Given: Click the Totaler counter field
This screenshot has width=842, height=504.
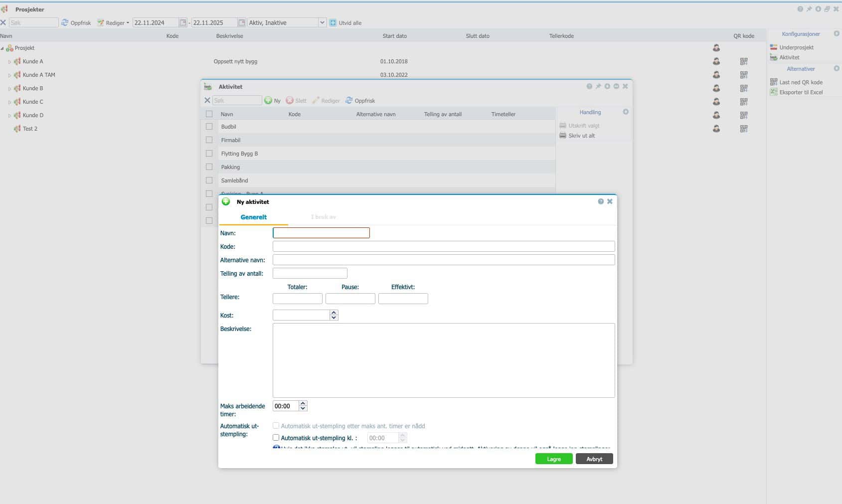Looking at the screenshot, I should [x=298, y=299].
